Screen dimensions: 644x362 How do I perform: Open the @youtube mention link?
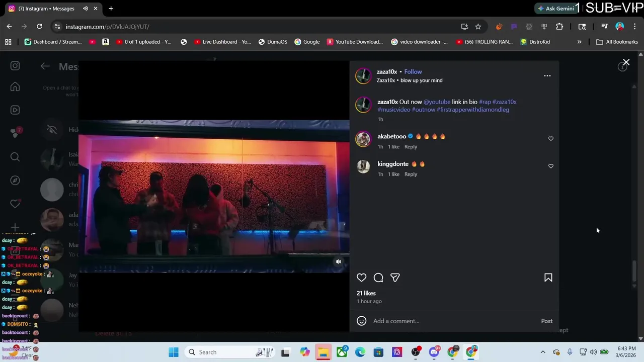(437, 102)
